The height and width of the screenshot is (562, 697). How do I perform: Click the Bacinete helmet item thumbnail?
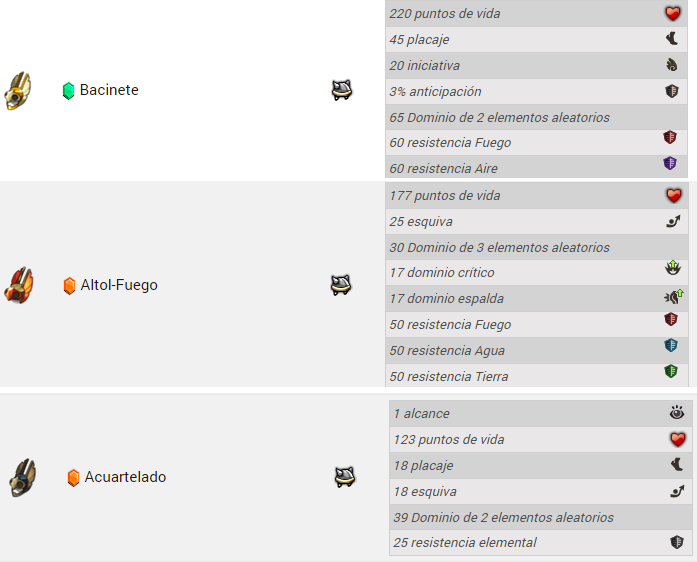tap(18, 91)
